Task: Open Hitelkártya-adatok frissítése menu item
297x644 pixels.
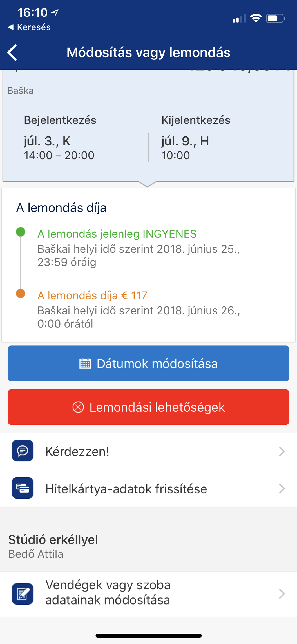Action: tap(126, 489)
